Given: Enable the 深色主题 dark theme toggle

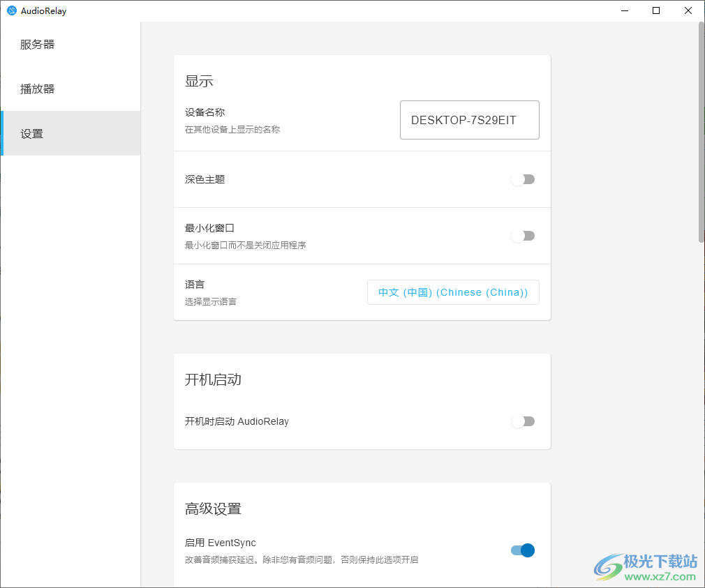Looking at the screenshot, I should 522,179.
